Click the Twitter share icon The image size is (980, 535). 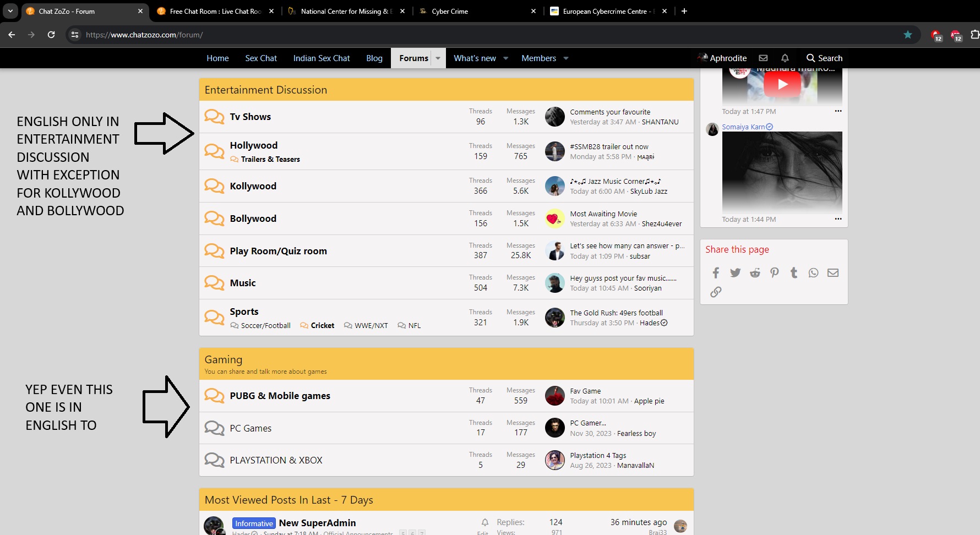(735, 273)
